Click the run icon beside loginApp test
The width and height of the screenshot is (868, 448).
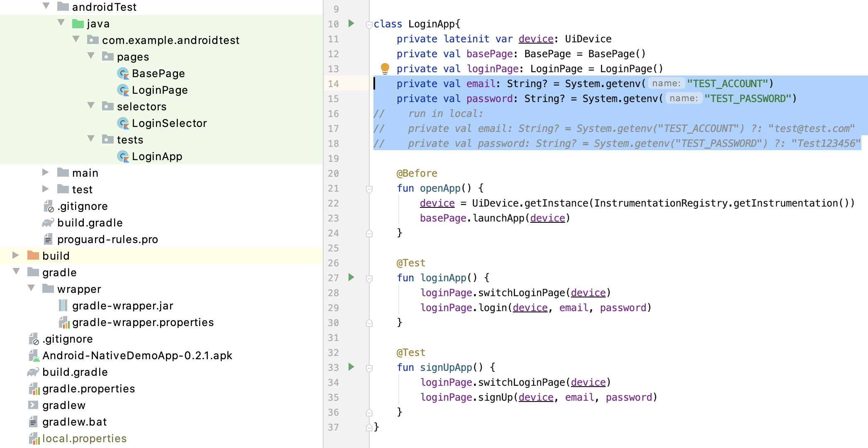[351, 278]
